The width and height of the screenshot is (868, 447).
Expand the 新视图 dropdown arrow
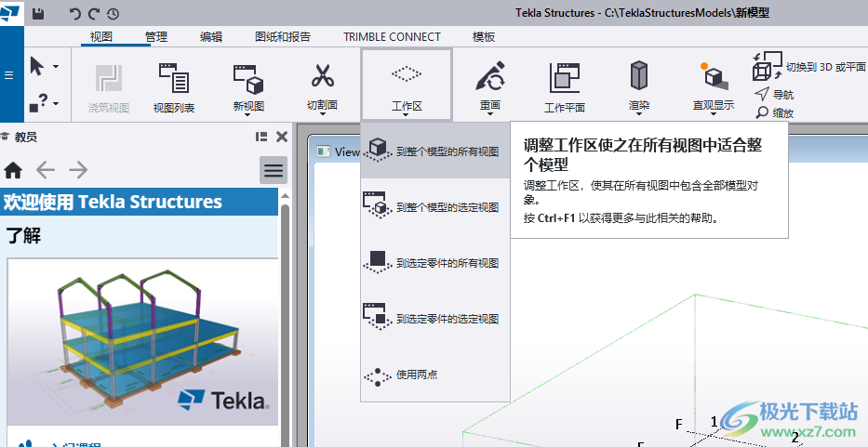click(248, 114)
